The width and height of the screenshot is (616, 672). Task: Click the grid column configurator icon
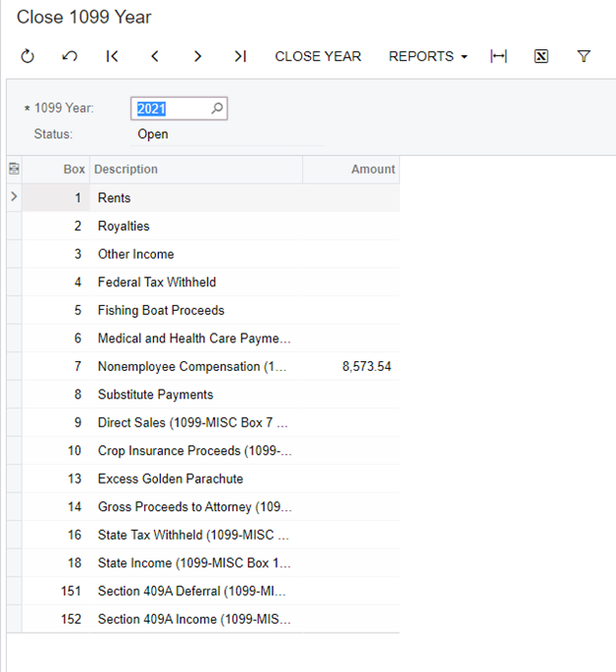pos(14,169)
